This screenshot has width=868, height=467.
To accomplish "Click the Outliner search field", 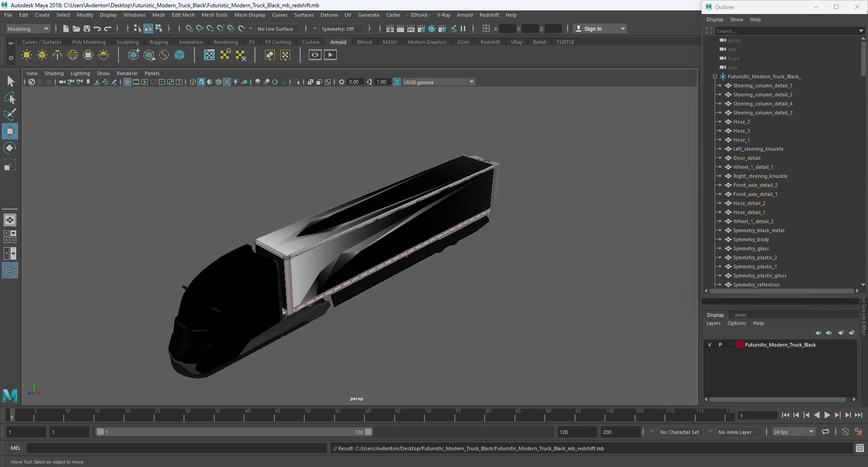I will (x=787, y=31).
